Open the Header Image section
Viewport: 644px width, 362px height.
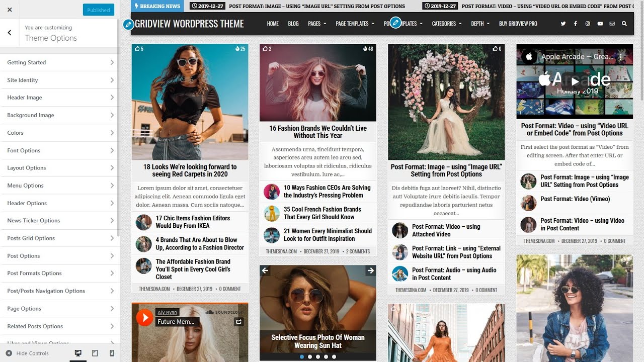pyautogui.click(x=60, y=98)
